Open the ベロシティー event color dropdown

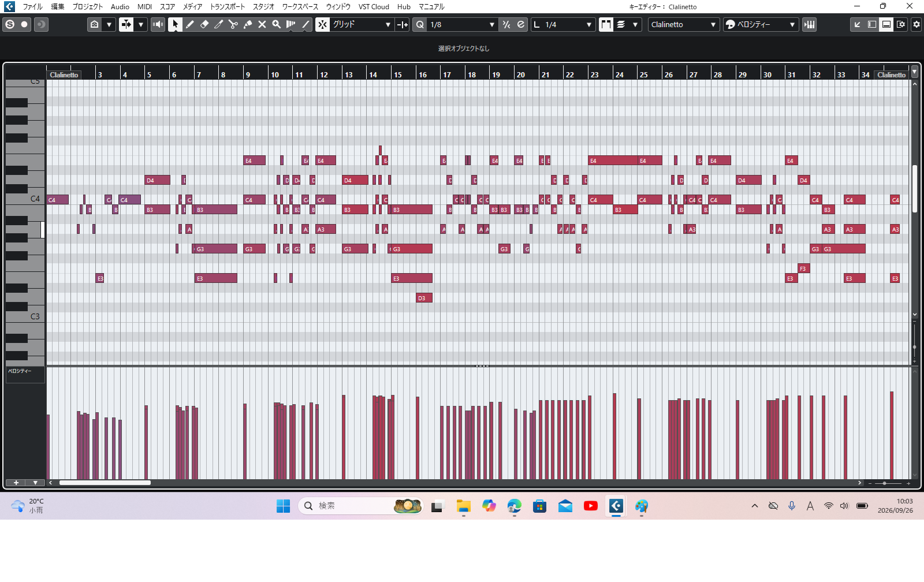tap(761, 24)
